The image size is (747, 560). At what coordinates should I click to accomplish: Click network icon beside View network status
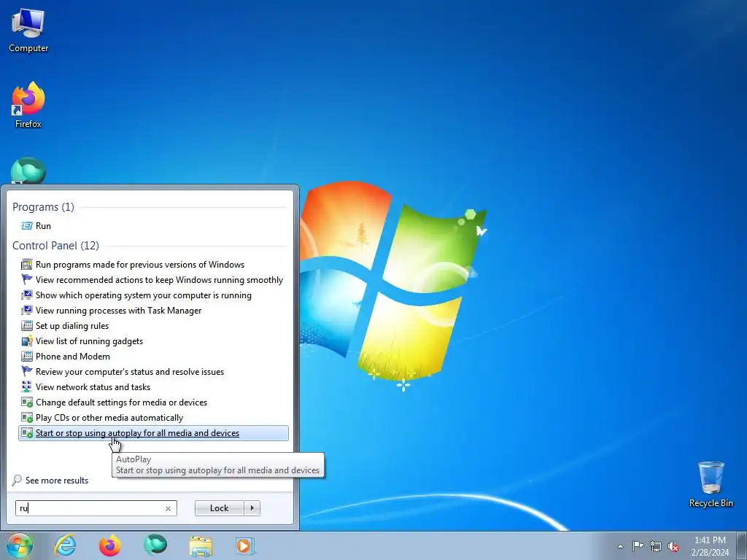(27, 387)
